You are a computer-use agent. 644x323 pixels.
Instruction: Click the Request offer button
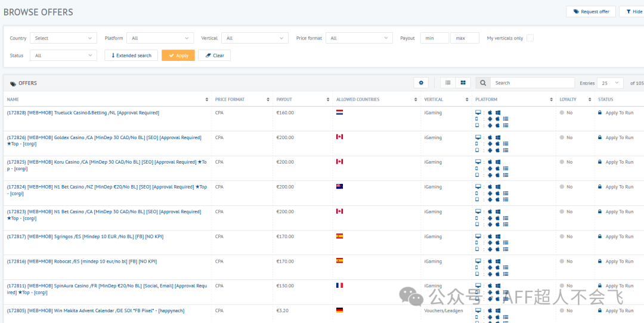(590, 11)
